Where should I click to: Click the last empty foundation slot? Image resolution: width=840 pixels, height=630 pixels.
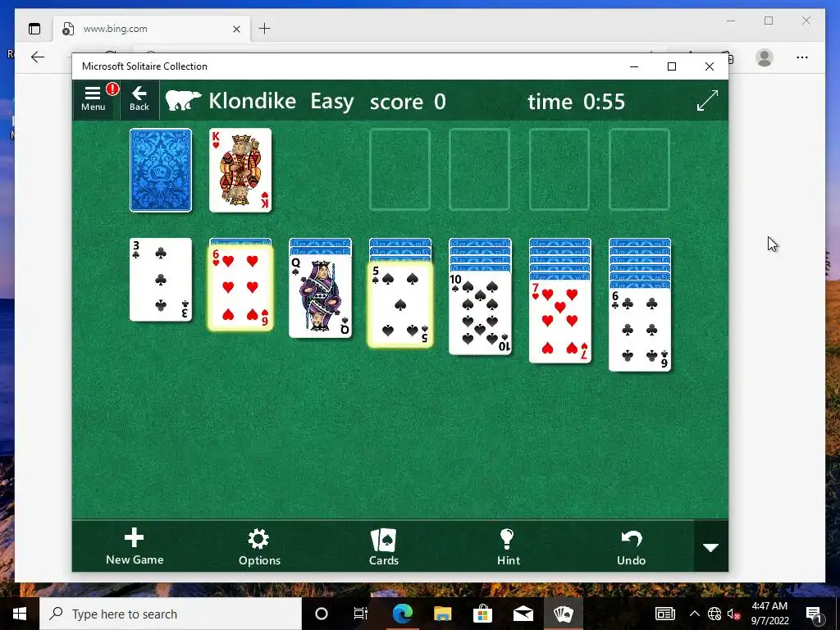(x=639, y=169)
